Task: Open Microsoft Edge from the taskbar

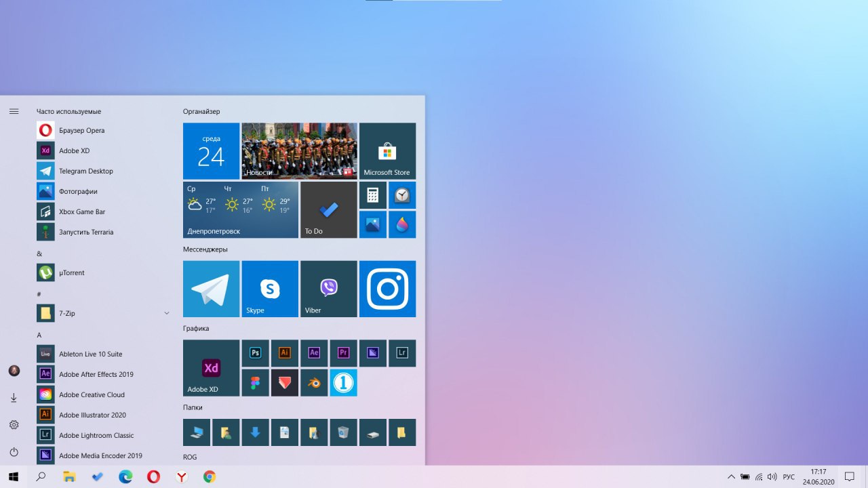Action: [x=125, y=476]
